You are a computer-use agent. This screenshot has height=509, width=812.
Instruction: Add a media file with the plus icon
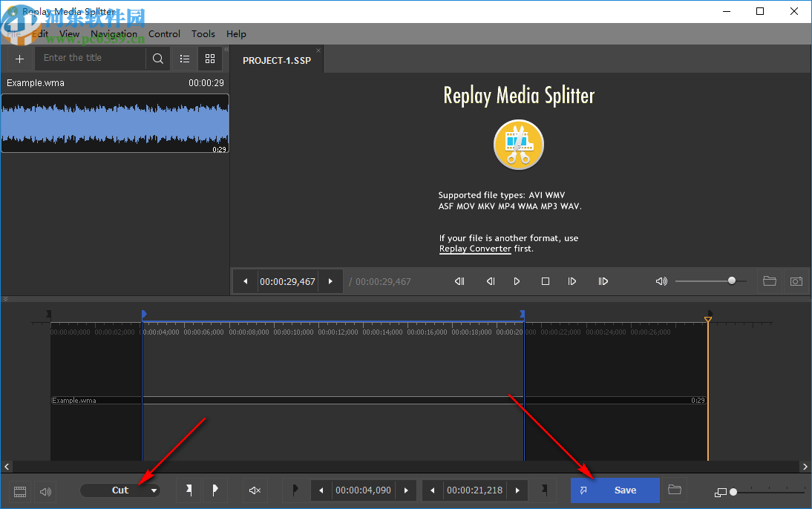[x=19, y=58]
